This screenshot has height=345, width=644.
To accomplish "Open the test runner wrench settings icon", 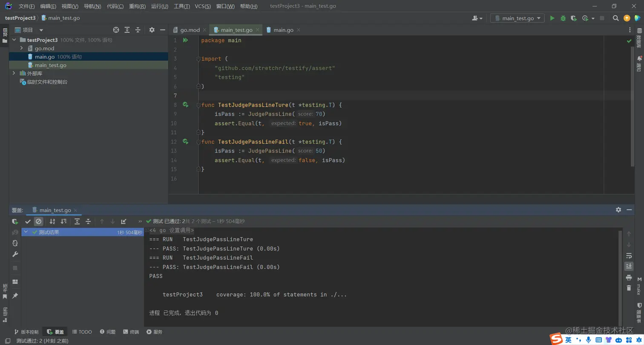I will (15, 254).
